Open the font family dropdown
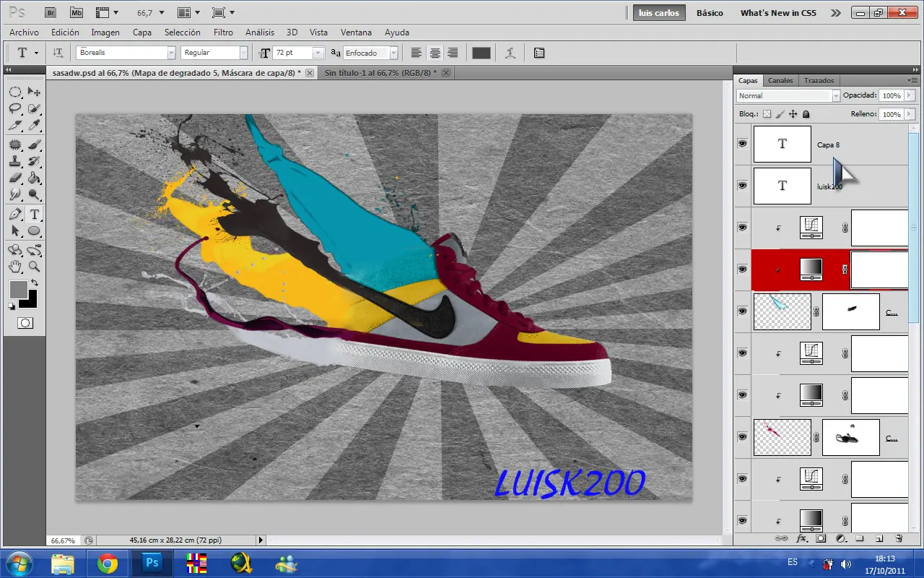Image resolution: width=924 pixels, height=578 pixels. (171, 53)
